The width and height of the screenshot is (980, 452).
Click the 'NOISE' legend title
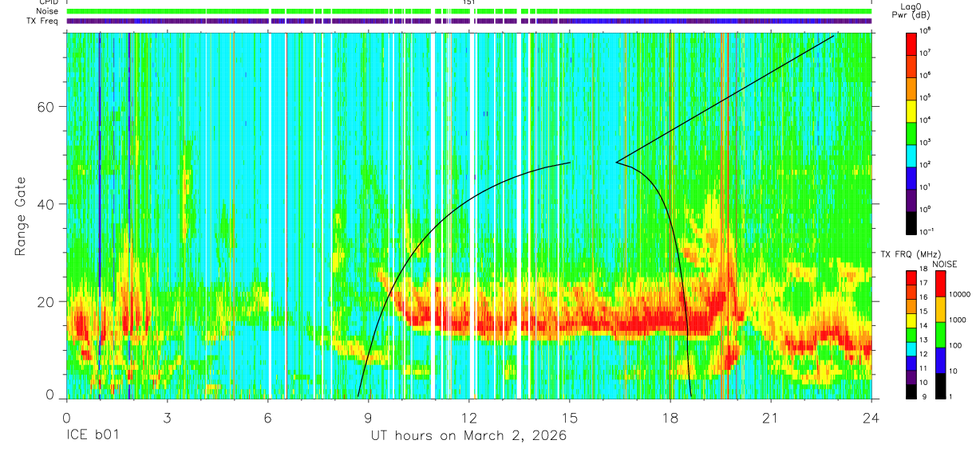[x=943, y=264]
